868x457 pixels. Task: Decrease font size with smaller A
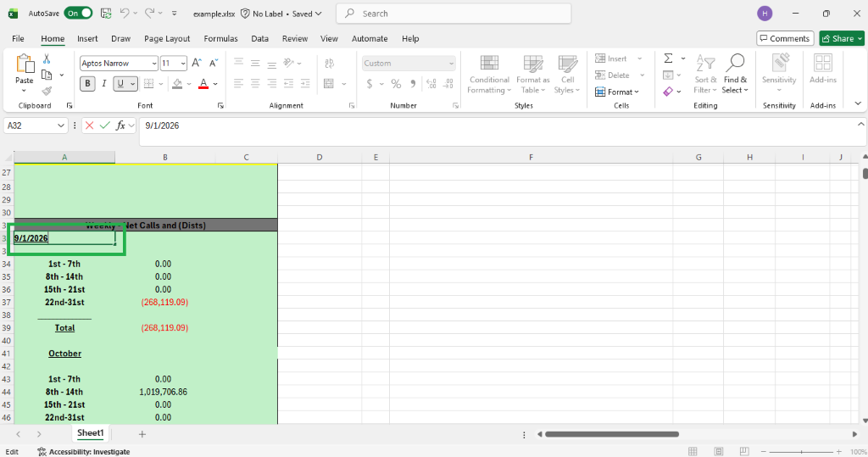pyautogui.click(x=214, y=63)
